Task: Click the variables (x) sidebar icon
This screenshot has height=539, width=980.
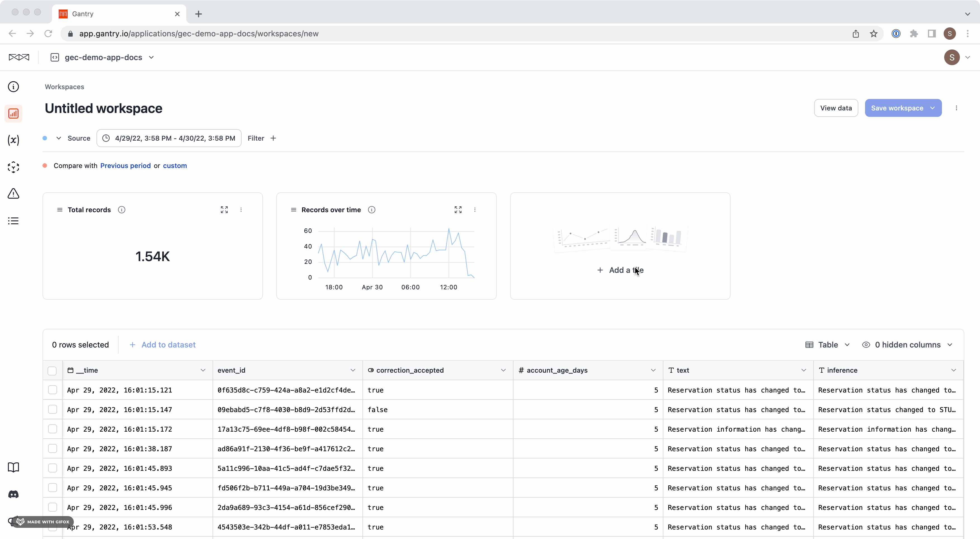Action: [x=13, y=140]
